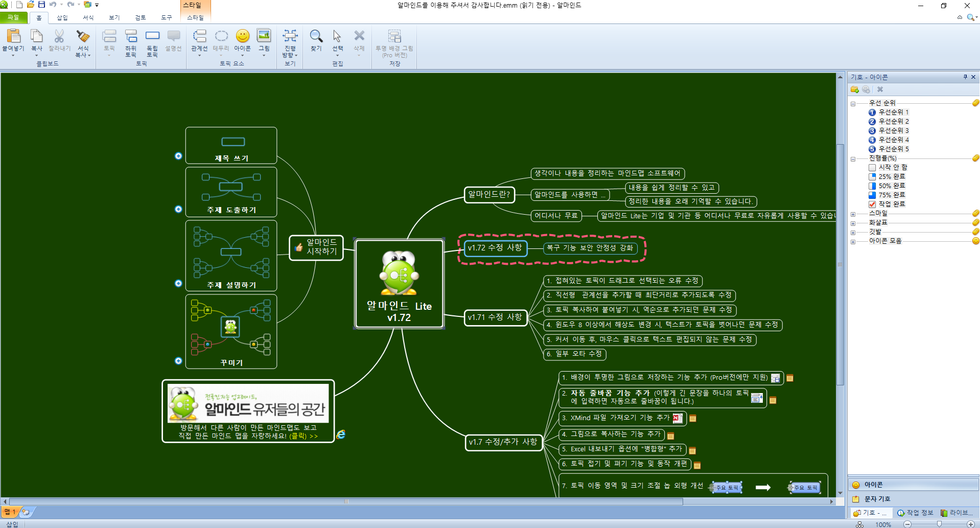Open the quick access toolbar customize dropdown
Viewport: 980px width, 528px height.
tap(97, 5)
